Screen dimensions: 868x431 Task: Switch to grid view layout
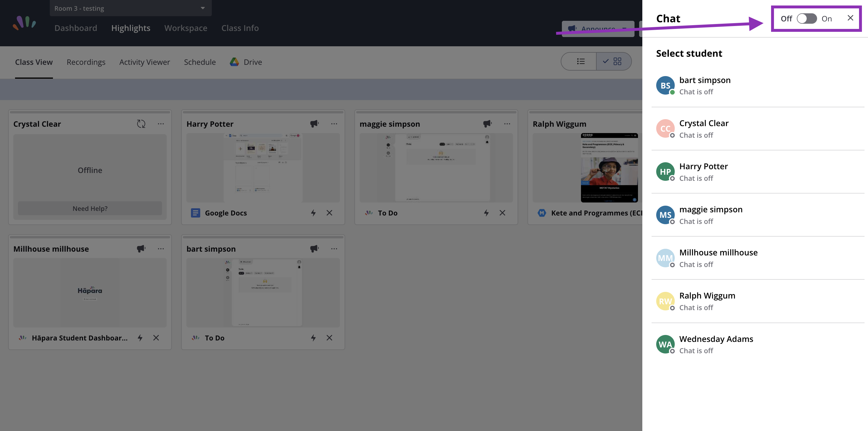pos(613,61)
